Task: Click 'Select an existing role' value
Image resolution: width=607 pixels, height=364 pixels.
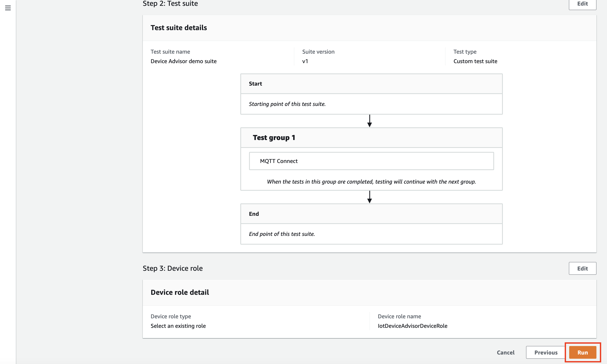Action: pyautogui.click(x=178, y=326)
